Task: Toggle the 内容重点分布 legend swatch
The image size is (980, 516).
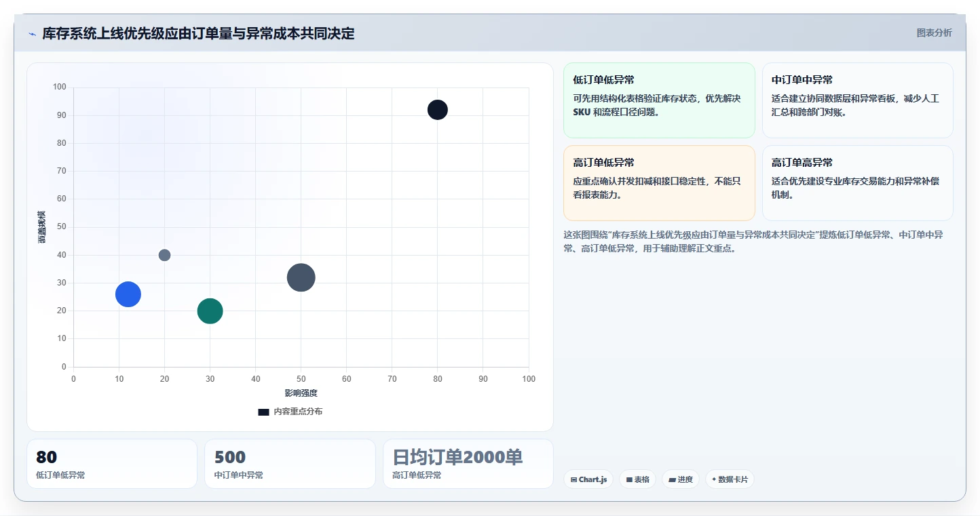Action: click(263, 412)
